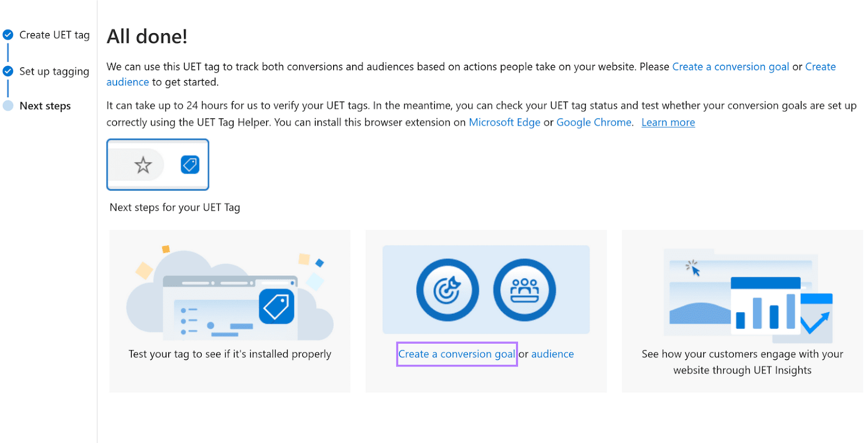Click the audience people group icon
This screenshot has height=443, width=868.
pyautogui.click(x=524, y=290)
